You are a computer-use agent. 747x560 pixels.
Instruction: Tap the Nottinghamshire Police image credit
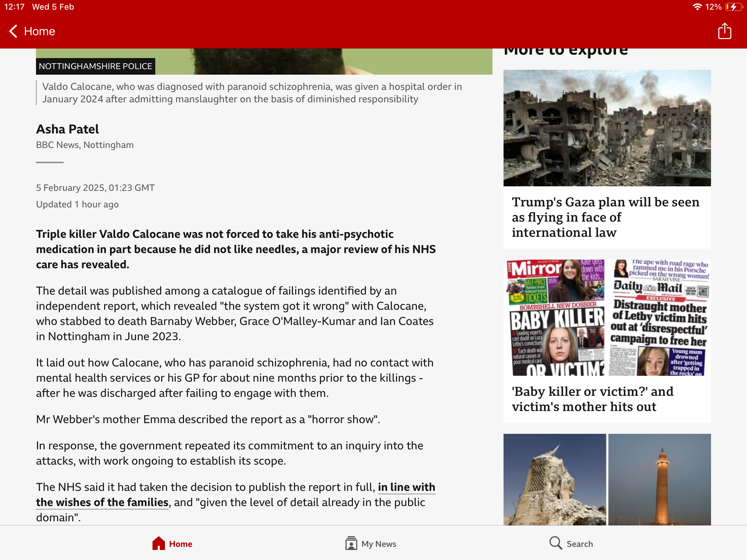coord(95,66)
